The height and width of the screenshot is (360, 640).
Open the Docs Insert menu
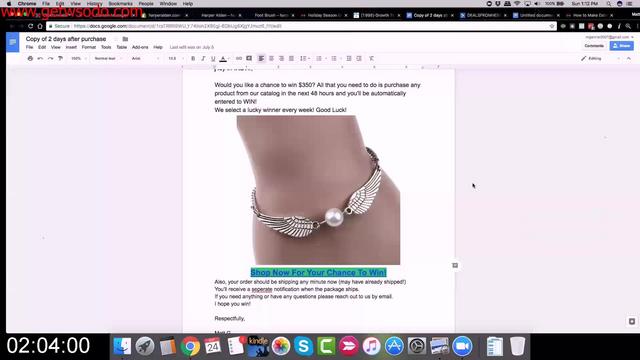71,47
